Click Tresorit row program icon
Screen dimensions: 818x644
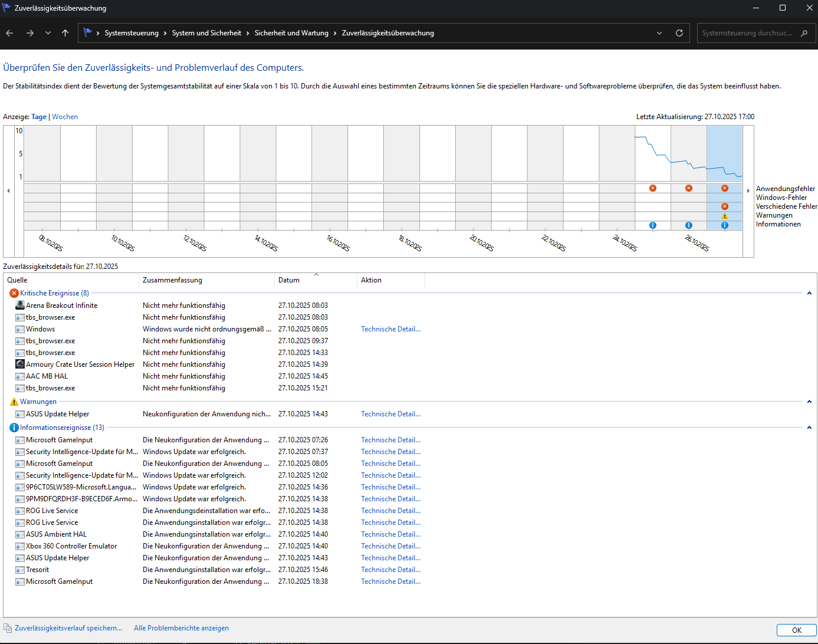point(20,570)
